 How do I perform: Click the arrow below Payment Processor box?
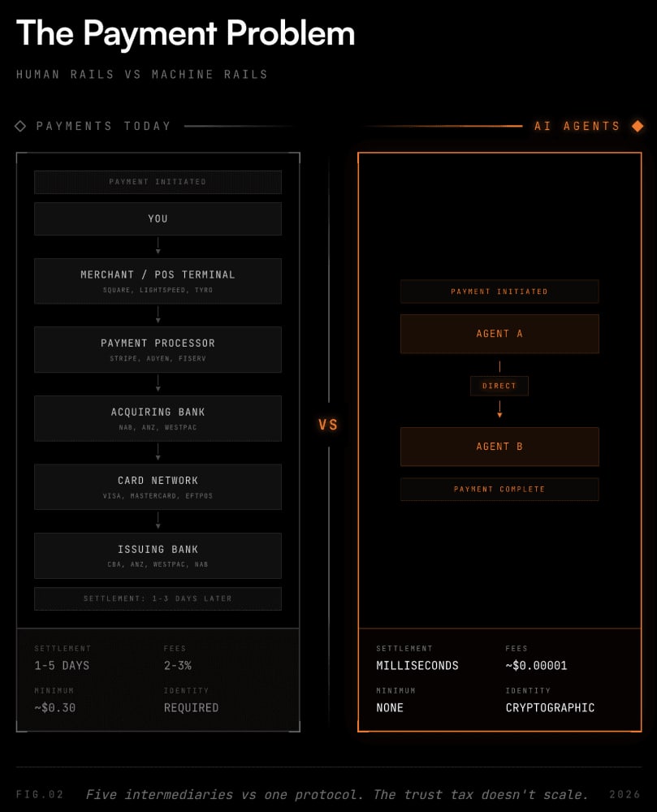[x=158, y=384]
